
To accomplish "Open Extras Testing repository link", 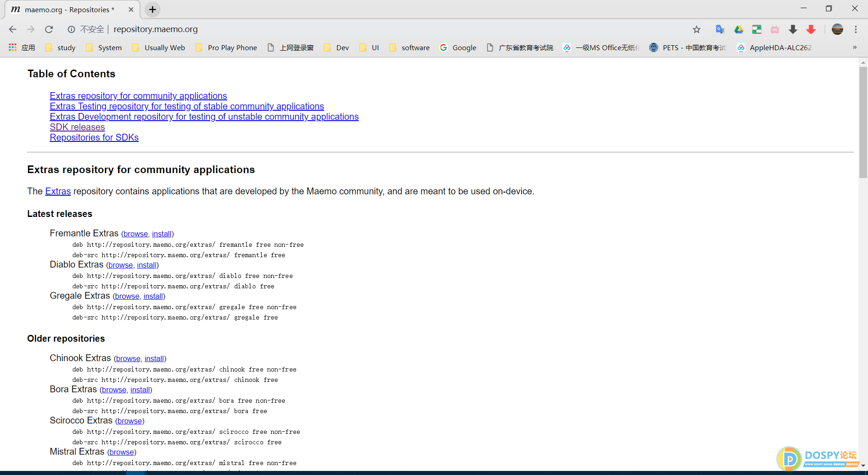I will coord(187,106).
